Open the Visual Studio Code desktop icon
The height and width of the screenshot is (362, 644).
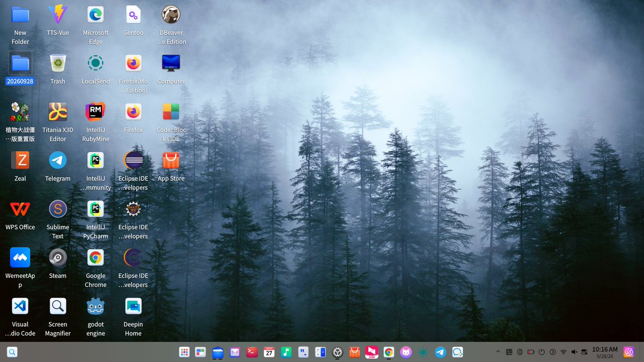tap(20, 306)
